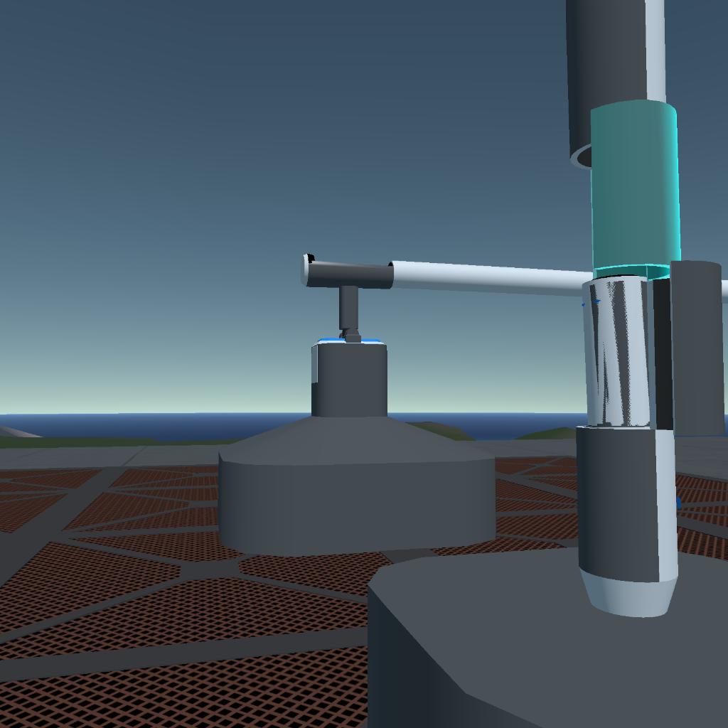This screenshot has width=728, height=728.
Task: Click the chrome reflective cylinder segment
Action: pyautogui.click(x=617, y=353)
